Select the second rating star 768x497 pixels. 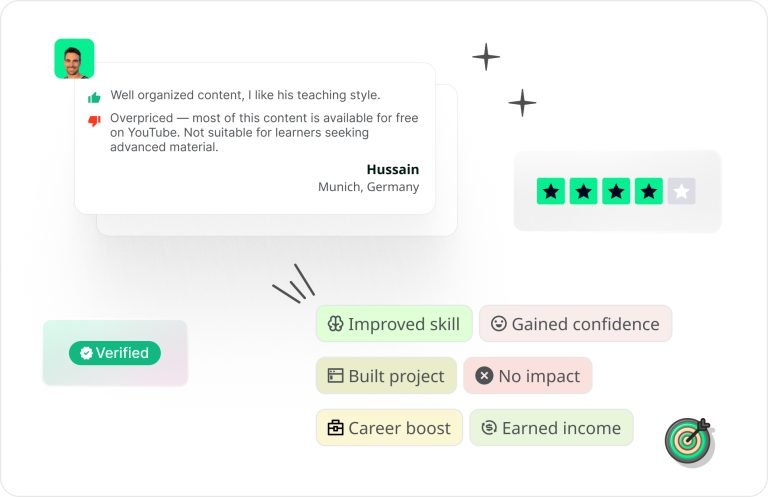point(584,191)
